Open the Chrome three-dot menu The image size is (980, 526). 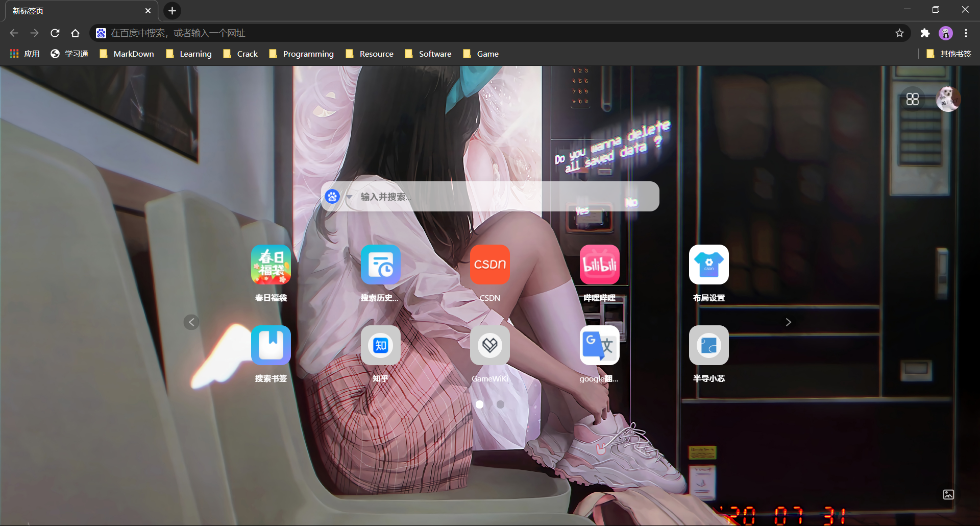(x=966, y=33)
